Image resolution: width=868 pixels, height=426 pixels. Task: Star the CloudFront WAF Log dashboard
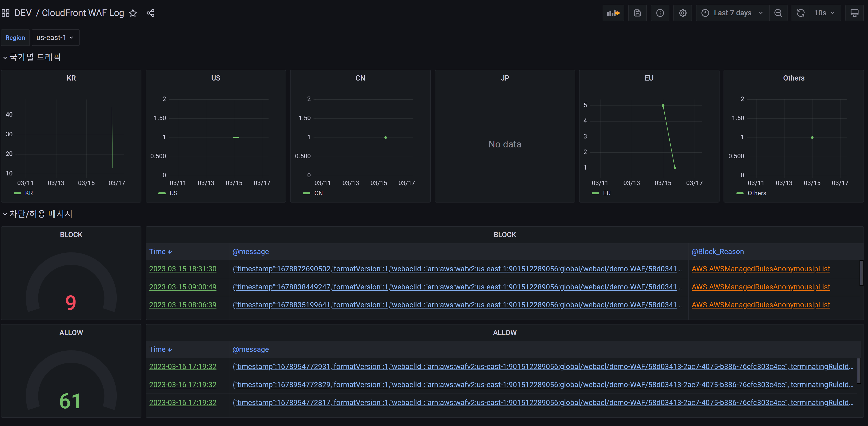pos(133,13)
